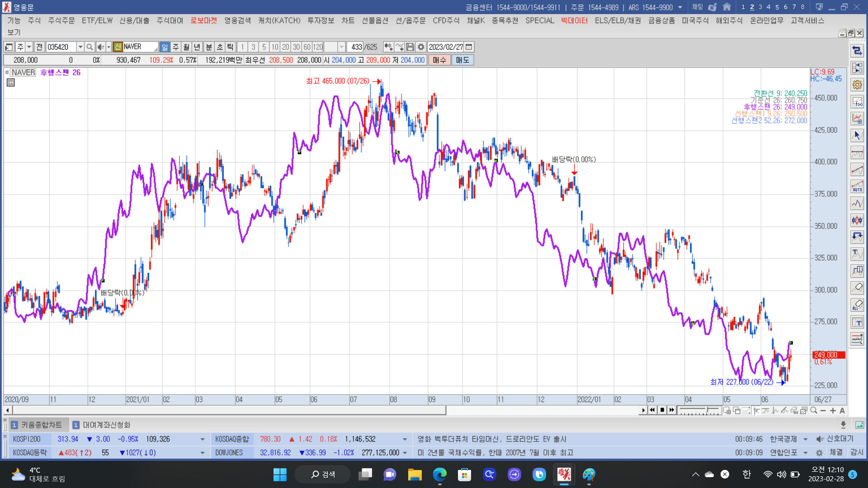The width and height of the screenshot is (868, 488).
Task: Open the 차트 menu
Action: pyautogui.click(x=347, y=21)
